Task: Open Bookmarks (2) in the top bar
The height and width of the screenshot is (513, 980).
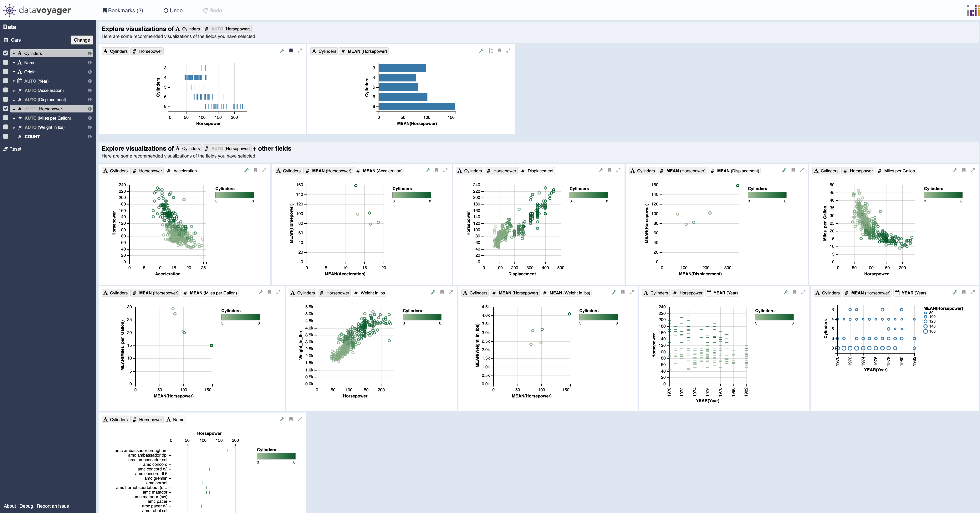Action: click(x=122, y=10)
